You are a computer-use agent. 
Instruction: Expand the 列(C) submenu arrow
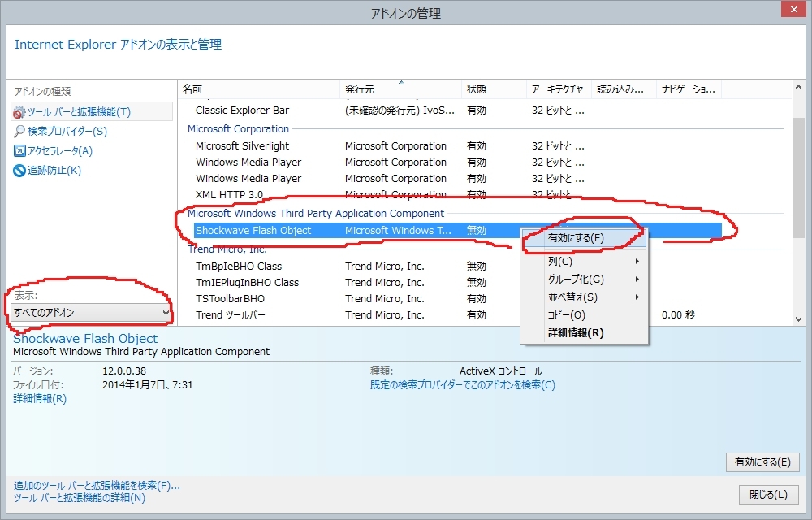637,262
